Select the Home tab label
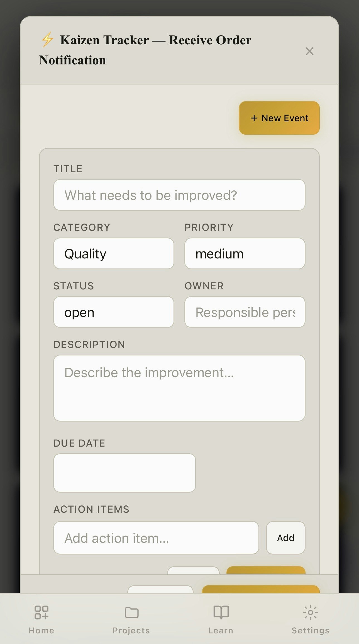 [41, 631]
